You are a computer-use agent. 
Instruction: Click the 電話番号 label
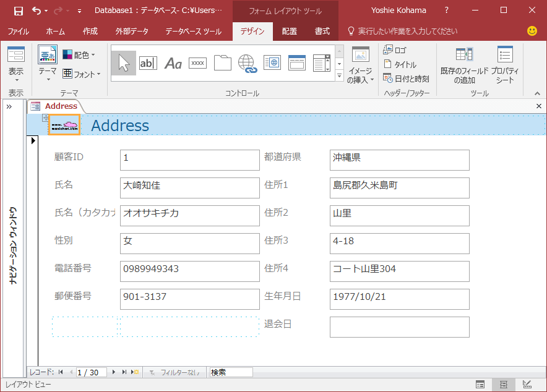tap(73, 268)
